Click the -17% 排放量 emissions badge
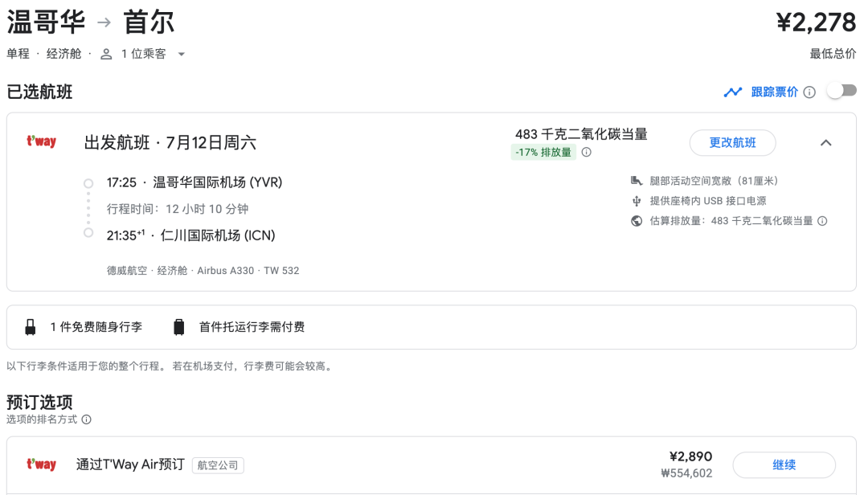The image size is (868, 495). point(543,153)
